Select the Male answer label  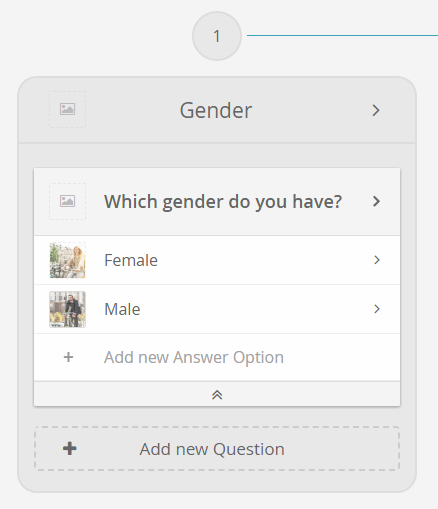[122, 309]
